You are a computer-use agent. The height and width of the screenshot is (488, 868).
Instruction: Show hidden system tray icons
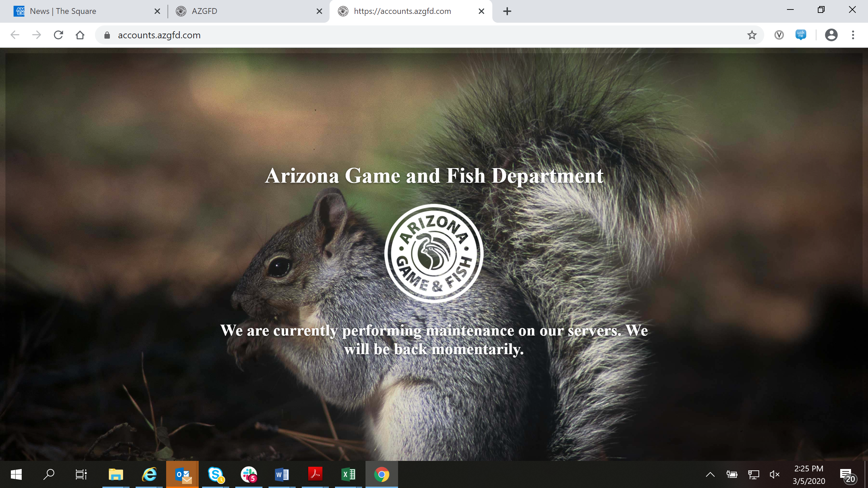pos(710,474)
